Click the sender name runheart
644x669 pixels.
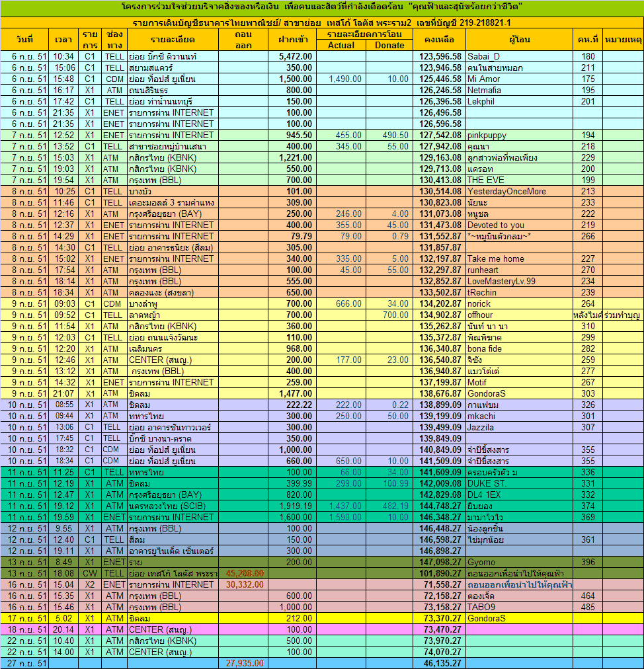pos(483,270)
